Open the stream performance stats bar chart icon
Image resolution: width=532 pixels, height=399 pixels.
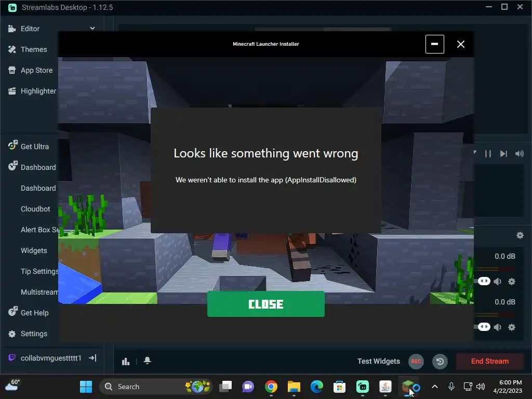[x=126, y=362]
